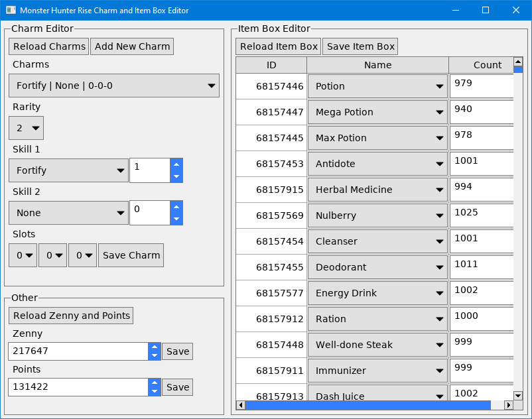This screenshot has height=419, width=532.
Task: Edit the Potion count field 979
Action: click(482, 86)
